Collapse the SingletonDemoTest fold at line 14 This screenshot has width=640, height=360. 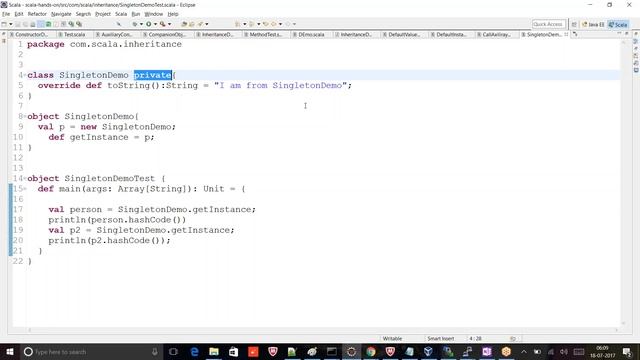(x=25, y=178)
